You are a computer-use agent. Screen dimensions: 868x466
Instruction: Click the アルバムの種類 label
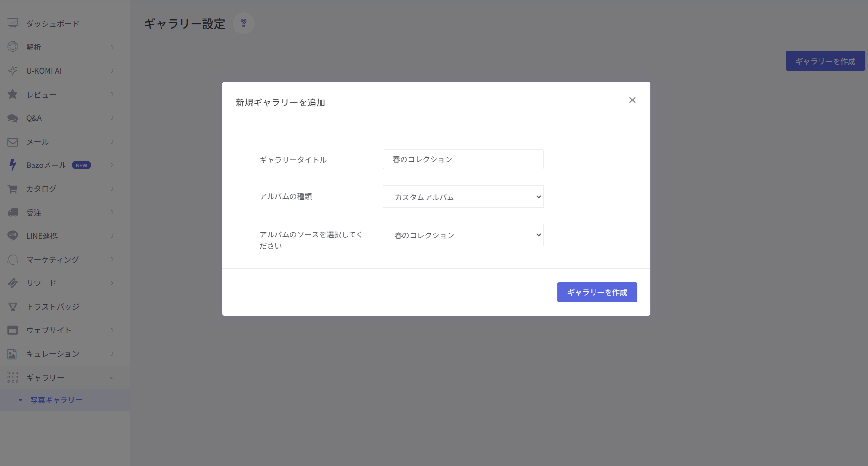286,196
